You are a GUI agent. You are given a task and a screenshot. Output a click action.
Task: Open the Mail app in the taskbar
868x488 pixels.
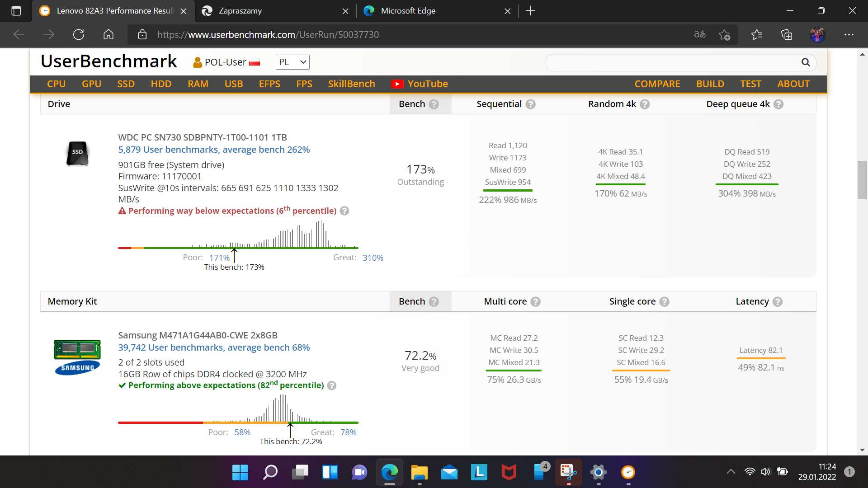tap(449, 473)
